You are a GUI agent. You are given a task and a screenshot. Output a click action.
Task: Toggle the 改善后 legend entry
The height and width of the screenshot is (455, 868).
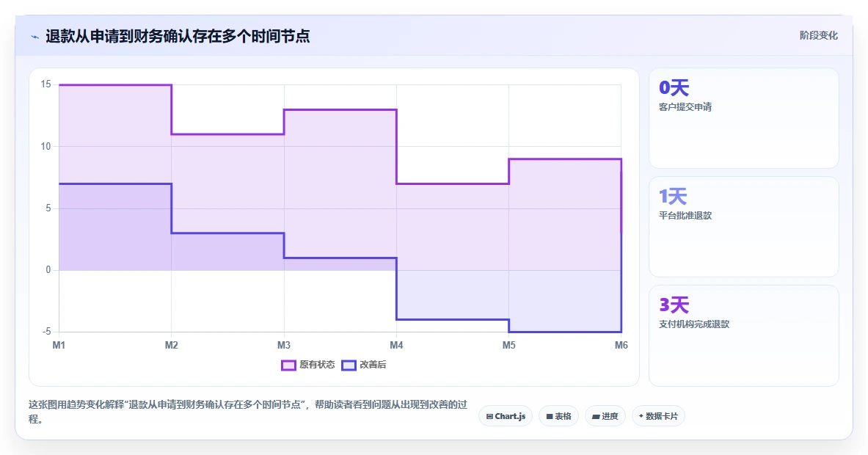pos(364,365)
